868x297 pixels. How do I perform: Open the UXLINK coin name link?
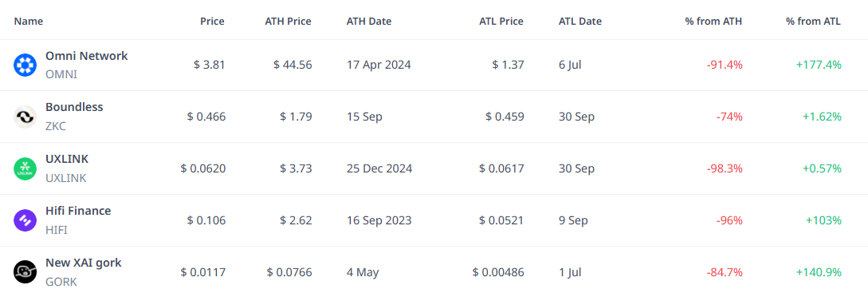click(x=67, y=159)
